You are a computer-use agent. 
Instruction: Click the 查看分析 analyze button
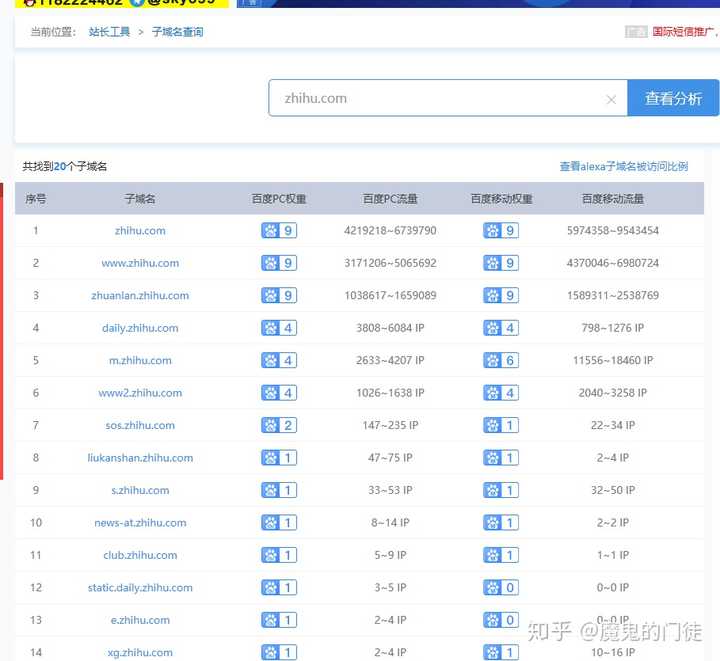click(673, 98)
